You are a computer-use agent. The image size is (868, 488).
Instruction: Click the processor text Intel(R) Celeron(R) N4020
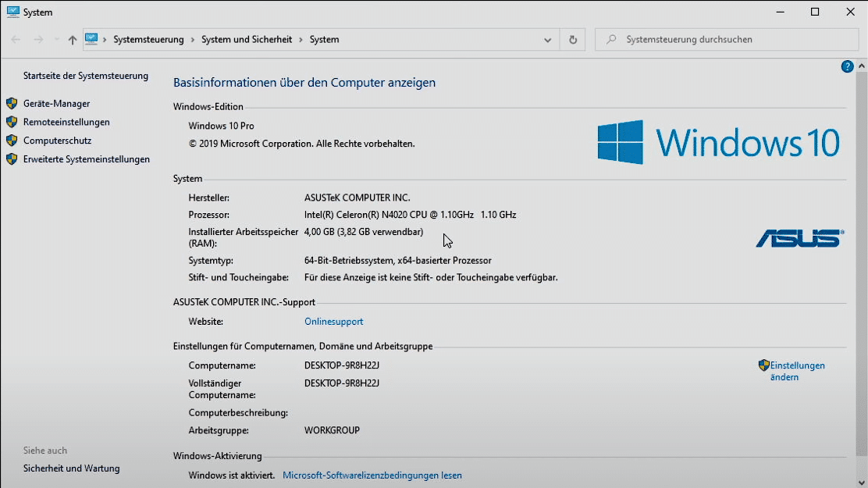[411, 215]
